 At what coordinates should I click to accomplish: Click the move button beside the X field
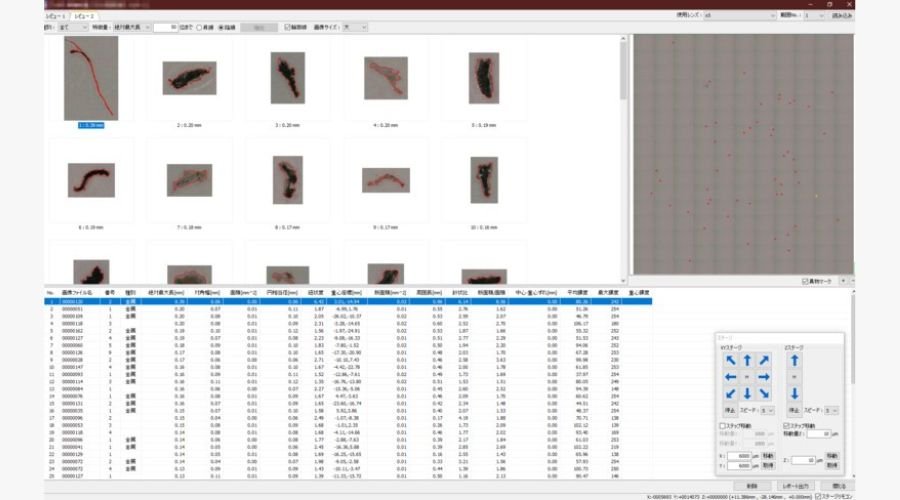pos(767,456)
